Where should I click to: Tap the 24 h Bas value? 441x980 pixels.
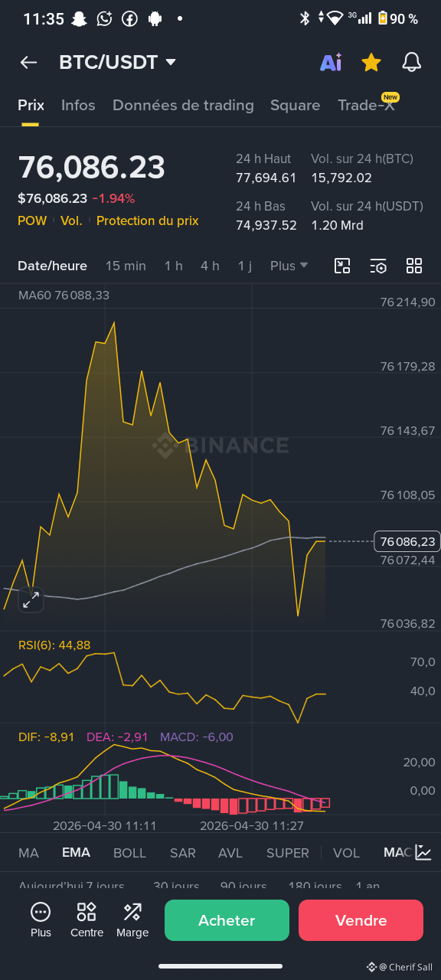click(x=266, y=225)
